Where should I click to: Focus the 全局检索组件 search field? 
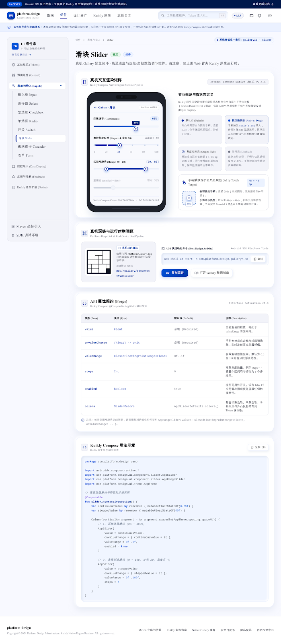click(x=193, y=15)
